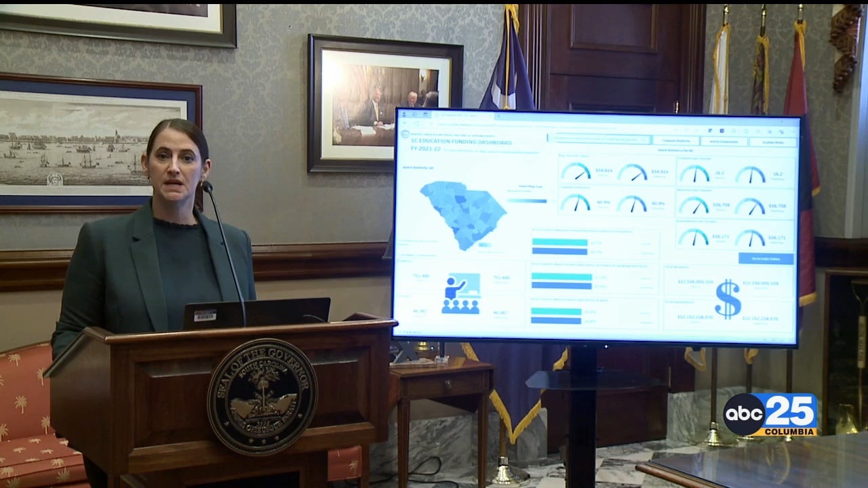Screen dimensions: 868x488
Task: Click the round seal logo beside the dashboard title
Action: click(405, 134)
